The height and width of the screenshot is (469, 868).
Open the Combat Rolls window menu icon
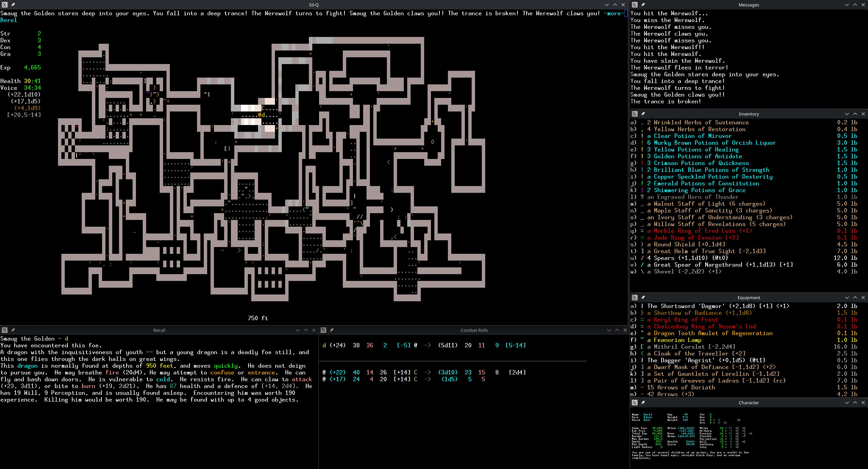[x=323, y=330]
